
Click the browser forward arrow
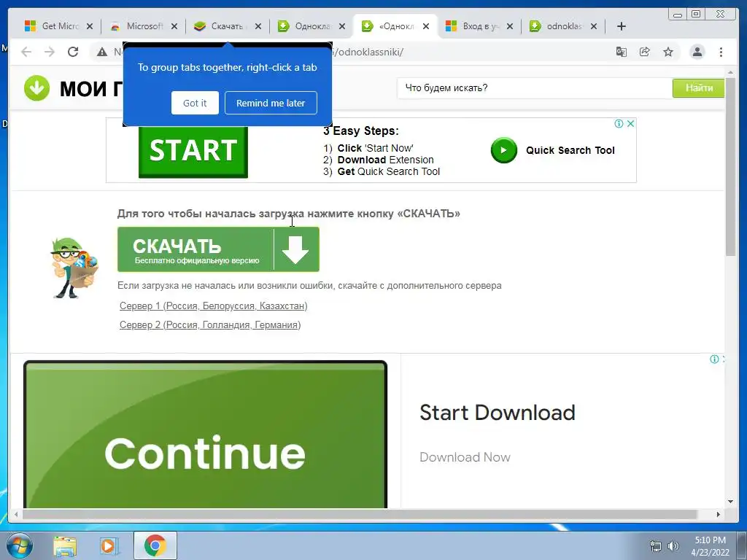[50, 52]
